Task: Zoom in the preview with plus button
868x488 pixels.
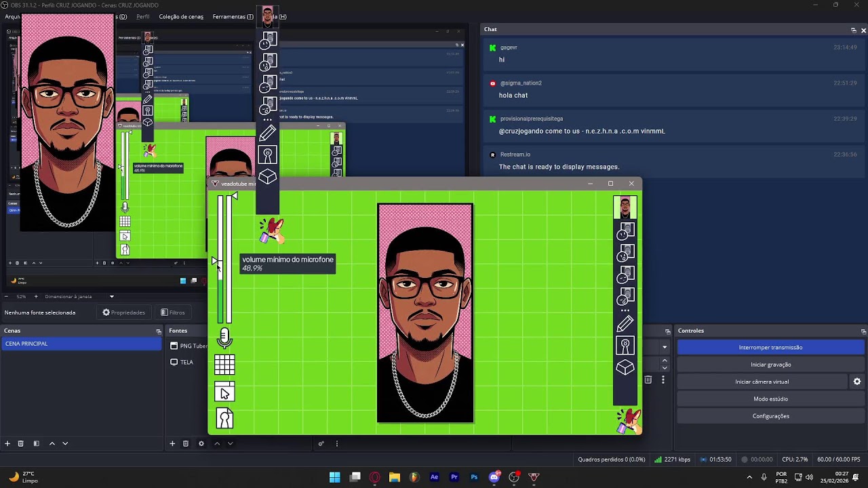Action: (x=35, y=296)
